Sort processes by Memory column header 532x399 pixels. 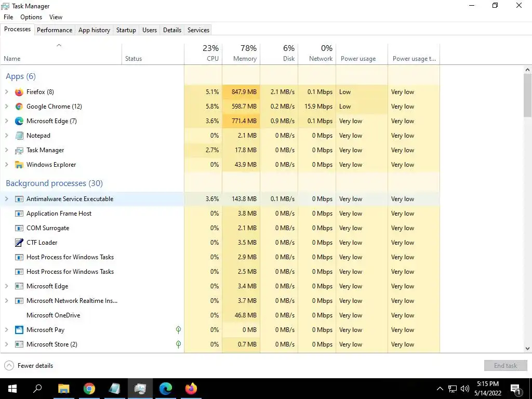(241, 54)
